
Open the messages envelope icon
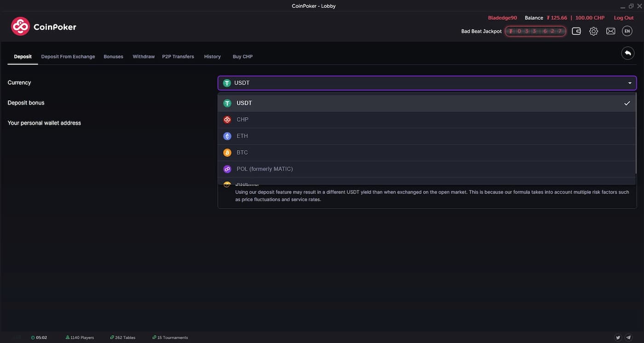610,31
